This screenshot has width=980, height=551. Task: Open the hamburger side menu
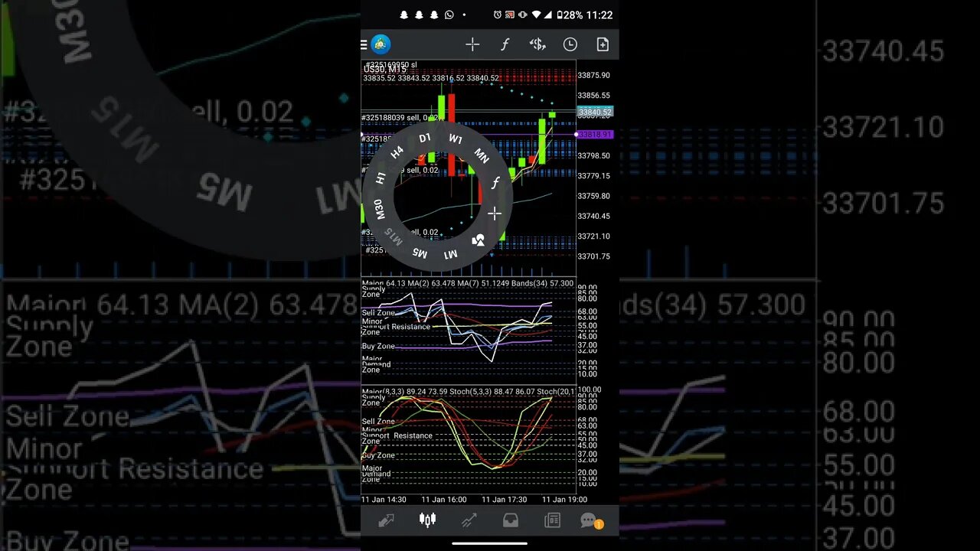(x=364, y=44)
